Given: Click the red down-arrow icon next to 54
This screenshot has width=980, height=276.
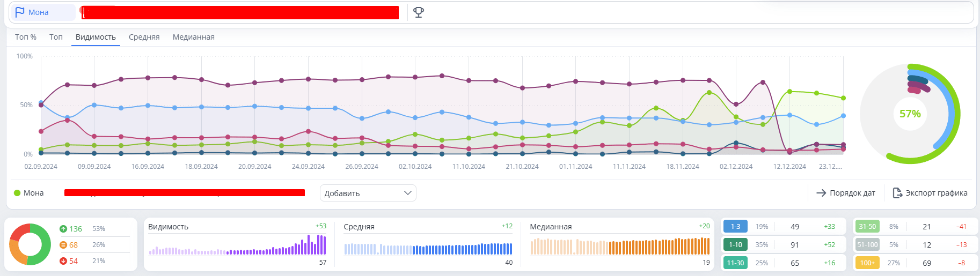Looking at the screenshot, I should coord(63,261).
